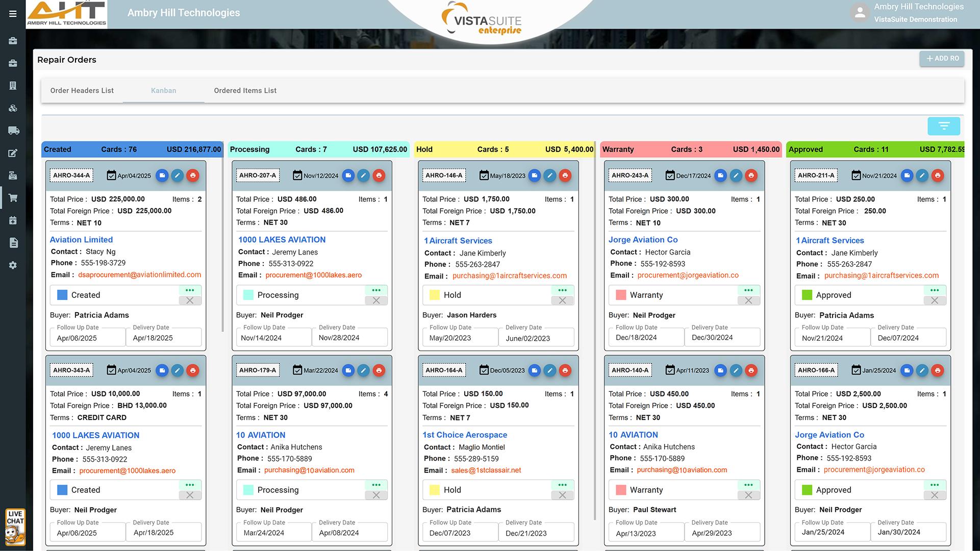Open the Aviation Limited company link

81,239
